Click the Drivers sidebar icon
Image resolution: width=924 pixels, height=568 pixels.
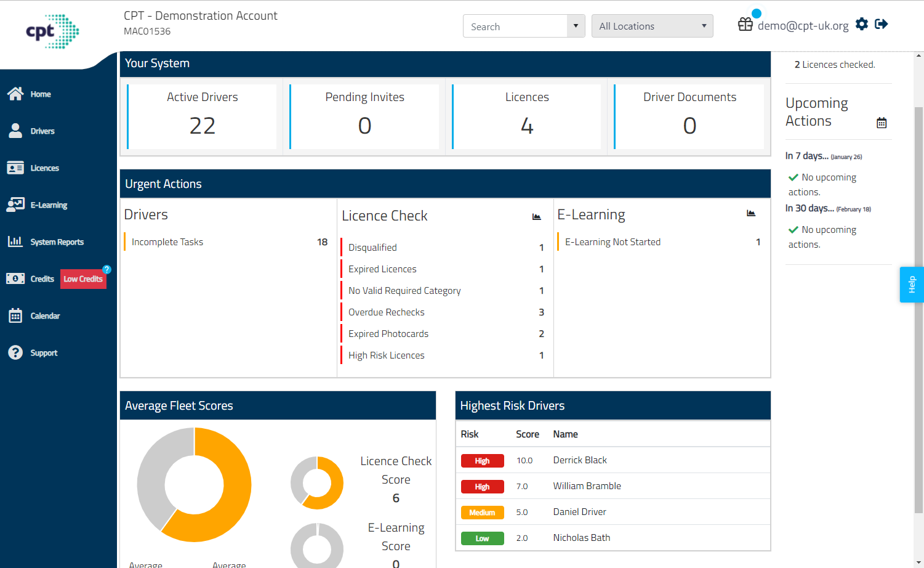(x=15, y=131)
